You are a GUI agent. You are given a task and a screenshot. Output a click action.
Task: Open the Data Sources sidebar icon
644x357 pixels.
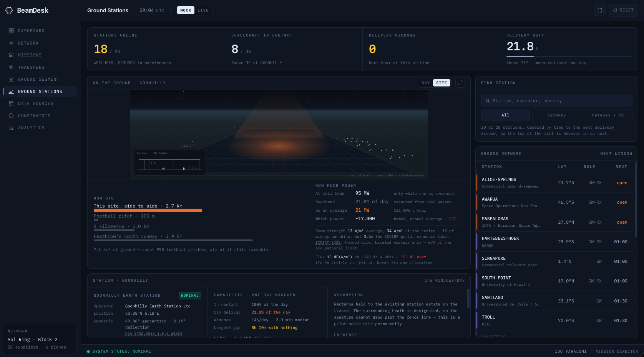[11, 103]
